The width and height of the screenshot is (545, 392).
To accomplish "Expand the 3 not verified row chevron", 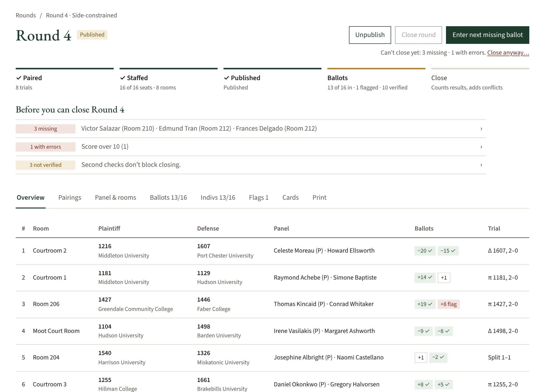I will tap(481, 165).
